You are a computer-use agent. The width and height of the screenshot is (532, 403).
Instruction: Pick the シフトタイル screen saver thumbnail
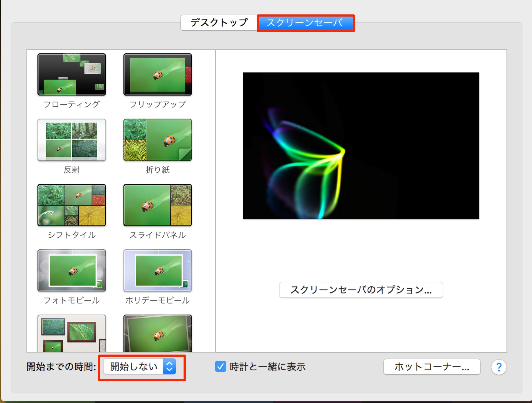point(72,205)
